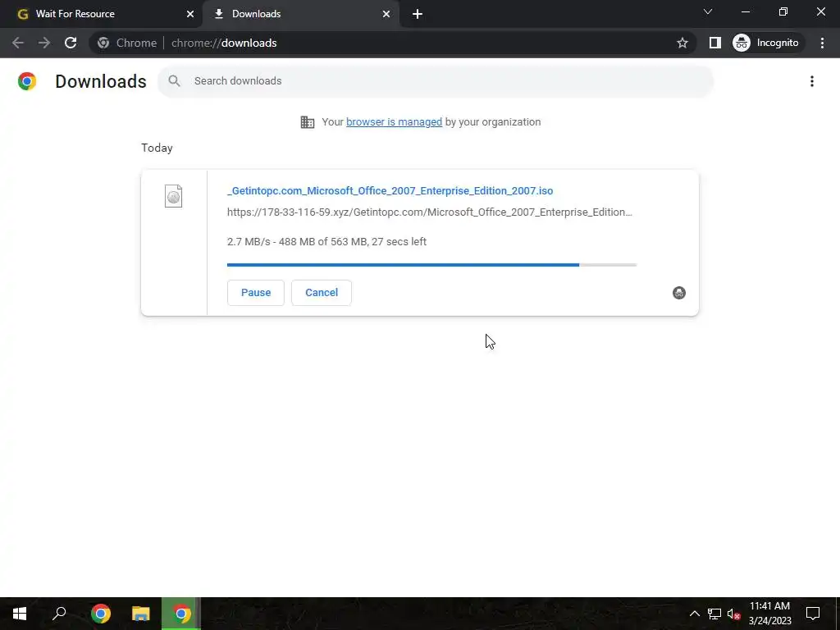Bookmark this page with the star icon

(682, 43)
